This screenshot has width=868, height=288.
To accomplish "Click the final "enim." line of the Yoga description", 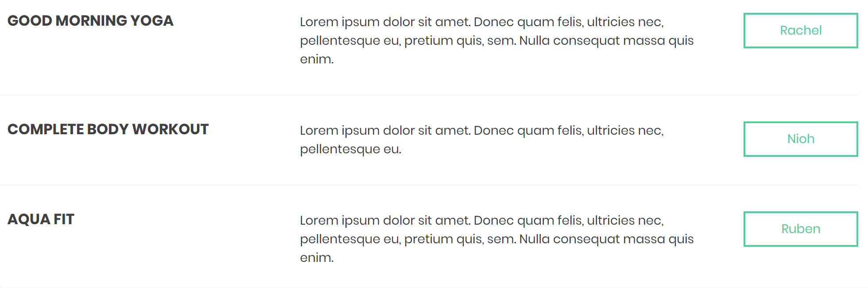I will click(x=317, y=59).
